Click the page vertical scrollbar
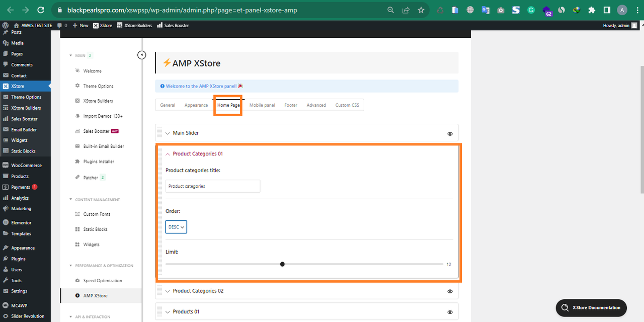Screen dimensions: 644x322 click(641, 129)
